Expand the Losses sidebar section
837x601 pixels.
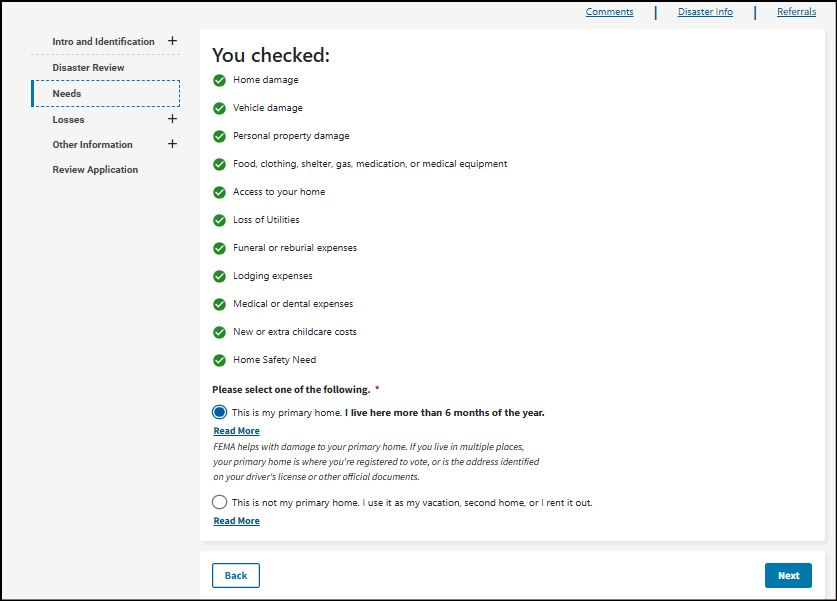click(x=172, y=119)
